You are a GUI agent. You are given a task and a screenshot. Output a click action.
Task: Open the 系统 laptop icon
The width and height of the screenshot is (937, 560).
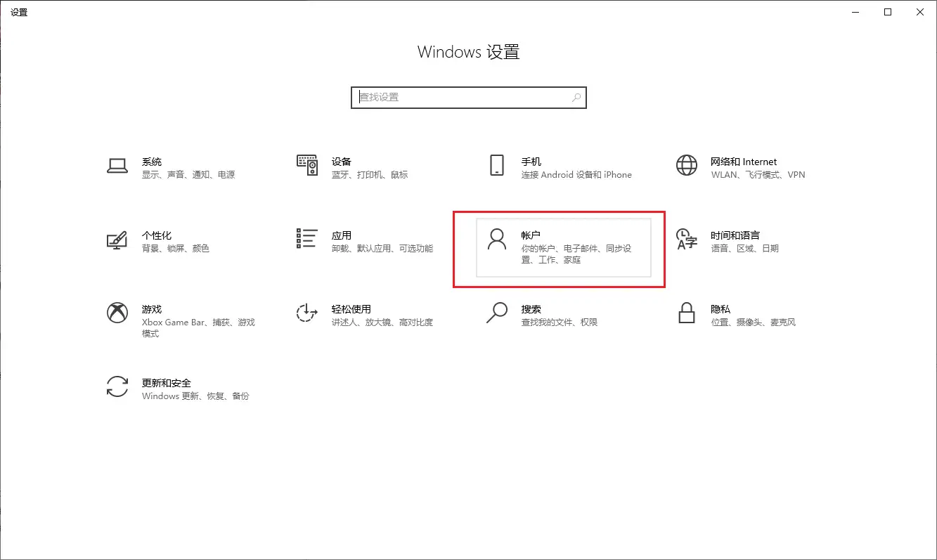click(117, 166)
